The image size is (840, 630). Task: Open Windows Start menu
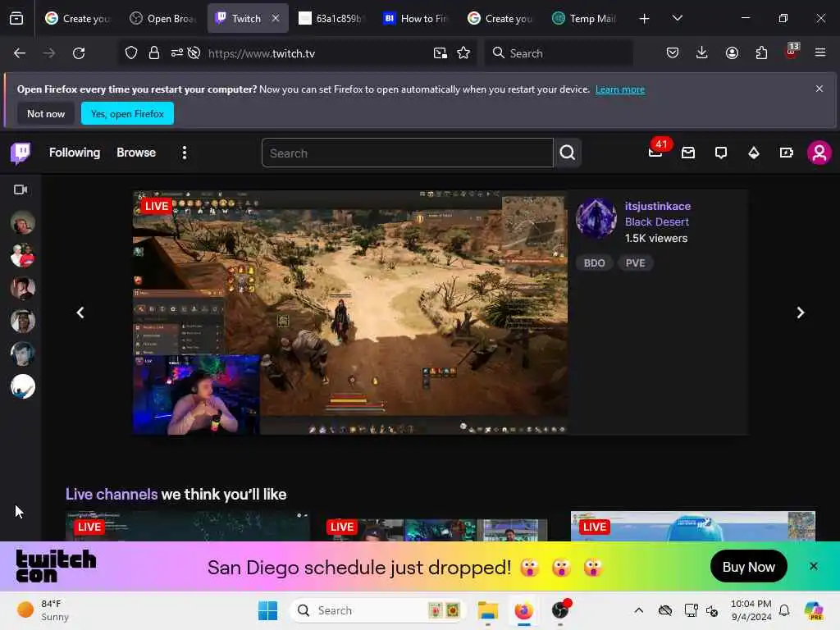point(268,610)
